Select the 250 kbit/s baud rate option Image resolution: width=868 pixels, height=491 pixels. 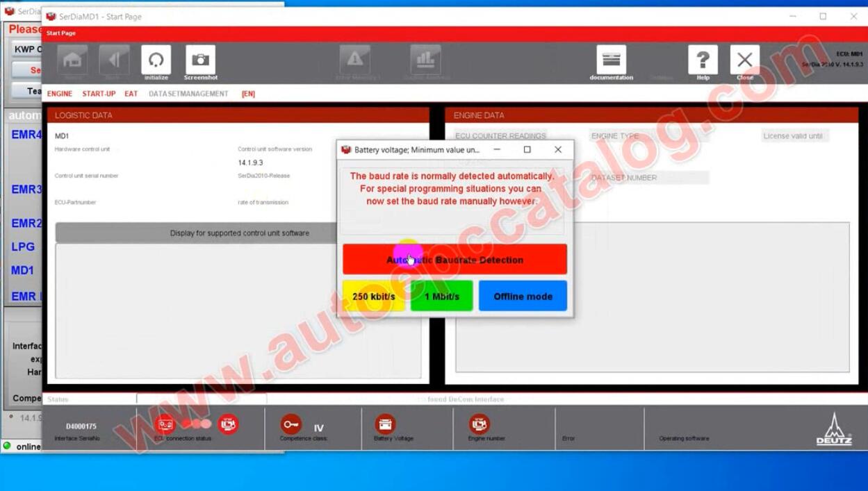click(x=373, y=296)
